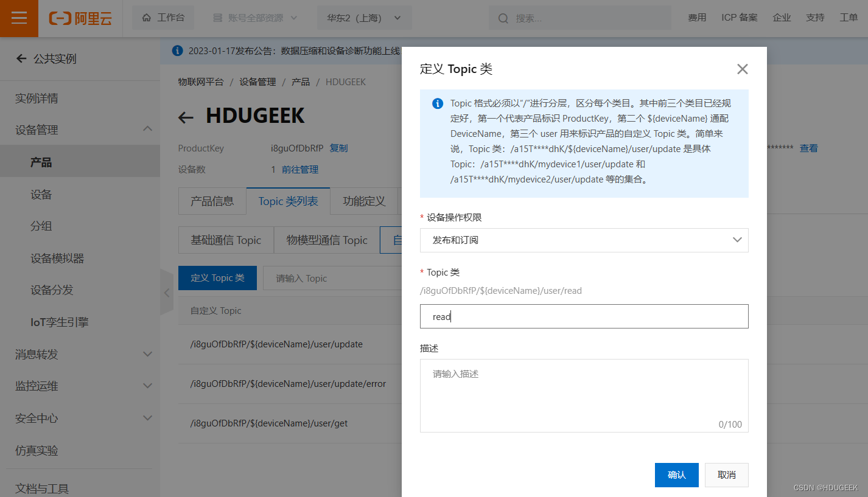Screen dimensions: 868x497
Task: Expand the 账号全部资源 resource dropdown
Action: pyautogui.click(x=255, y=18)
